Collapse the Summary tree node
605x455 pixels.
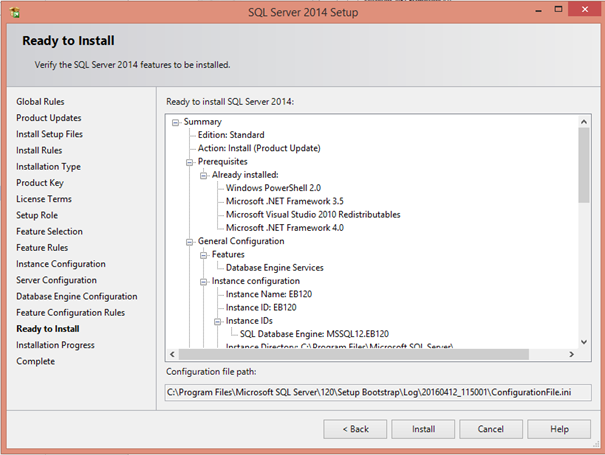[x=176, y=122]
